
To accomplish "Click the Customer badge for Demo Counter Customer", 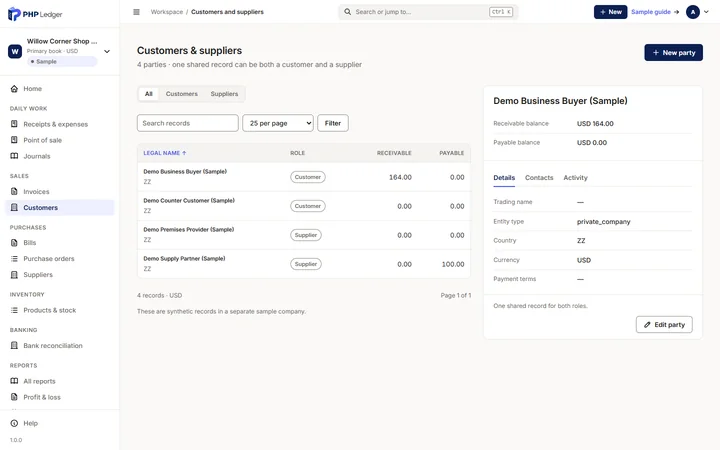I will pos(308,206).
